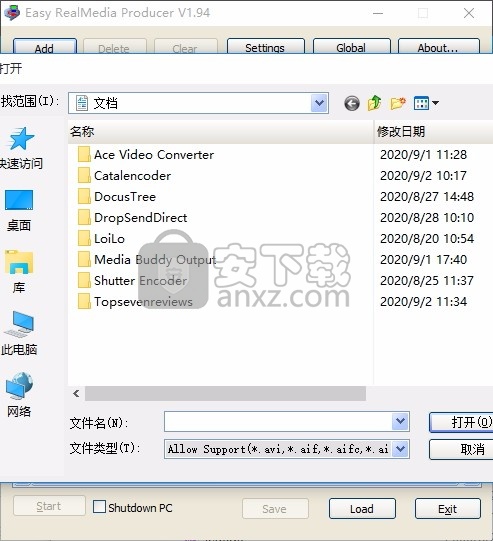493x541 pixels.
Task: Click the Exit button
Action: 448,509
